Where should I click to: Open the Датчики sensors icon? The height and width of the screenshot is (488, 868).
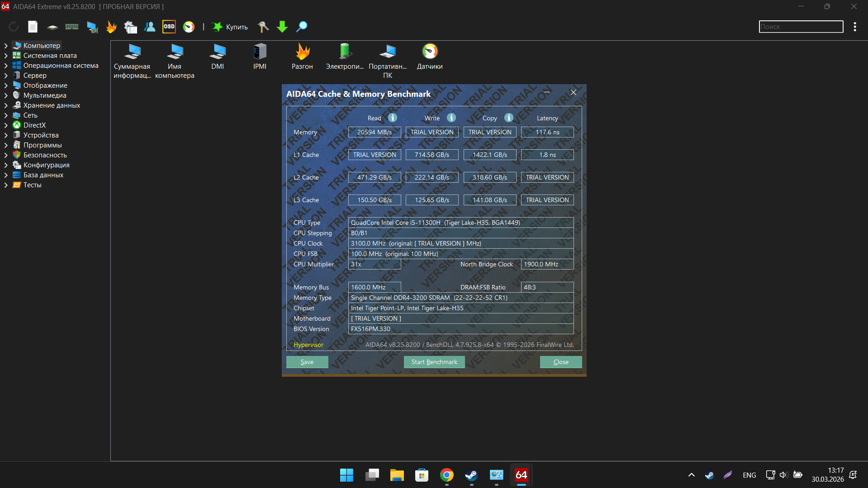430,57
